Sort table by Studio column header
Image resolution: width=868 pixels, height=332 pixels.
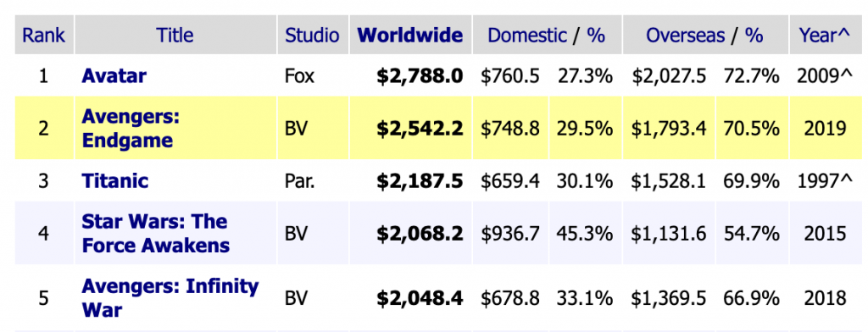click(x=312, y=36)
